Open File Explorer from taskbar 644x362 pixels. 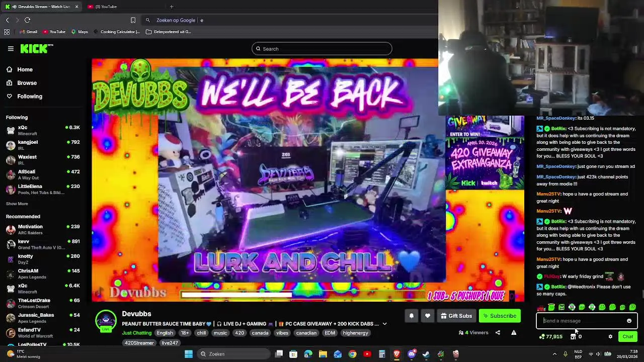pos(323,354)
